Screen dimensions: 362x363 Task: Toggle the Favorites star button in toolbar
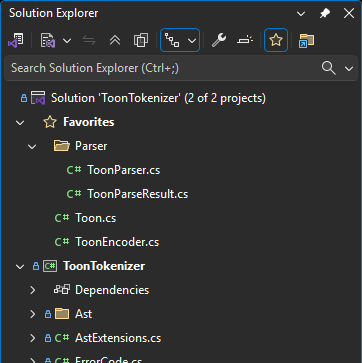point(276,40)
